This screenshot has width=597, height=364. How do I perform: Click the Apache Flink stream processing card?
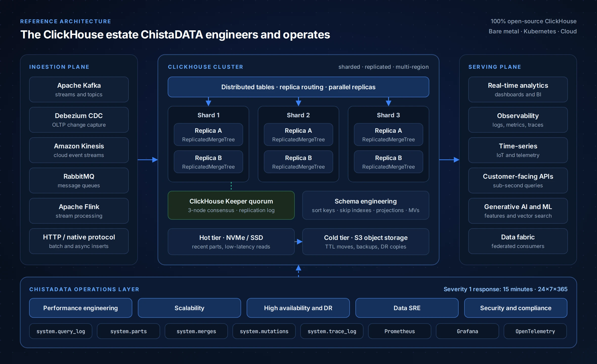coord(79,211)
